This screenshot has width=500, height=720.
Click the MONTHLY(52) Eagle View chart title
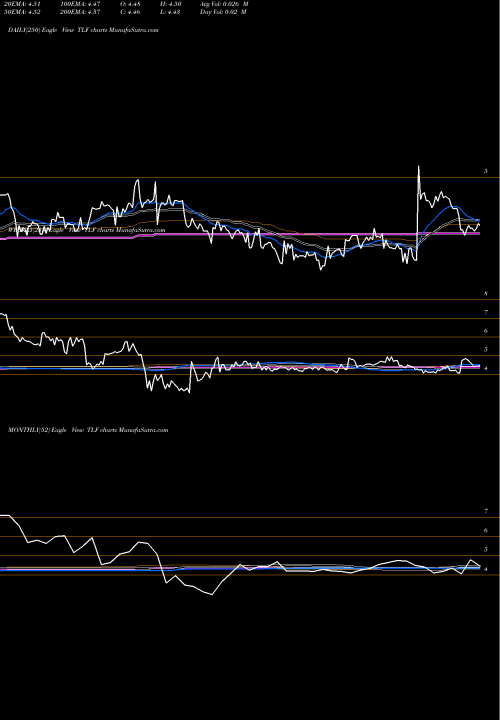click(x=88, y=430)
